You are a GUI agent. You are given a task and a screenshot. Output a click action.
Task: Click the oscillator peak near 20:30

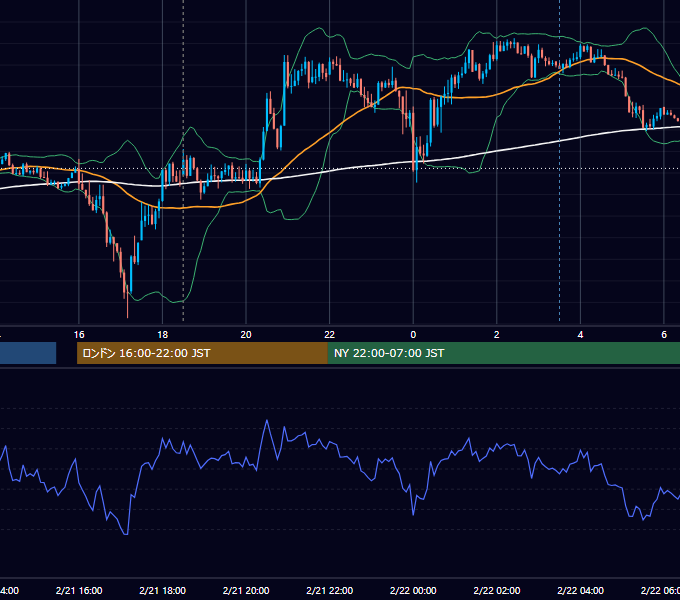267,420
